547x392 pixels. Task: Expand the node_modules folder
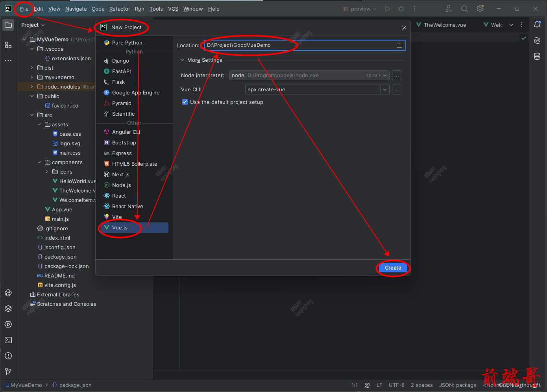coord(32,87)
